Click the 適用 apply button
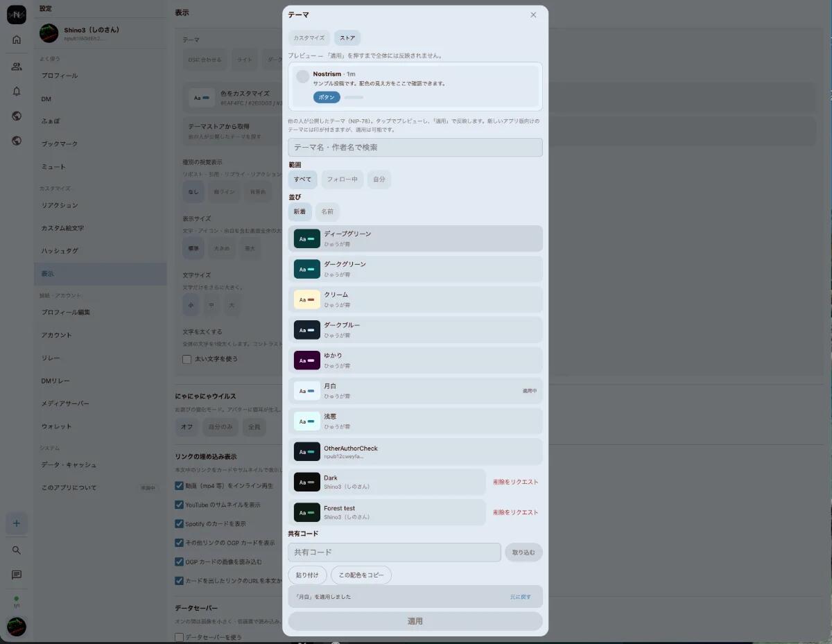Screen dimensions: 832x644 pos(415,621)
